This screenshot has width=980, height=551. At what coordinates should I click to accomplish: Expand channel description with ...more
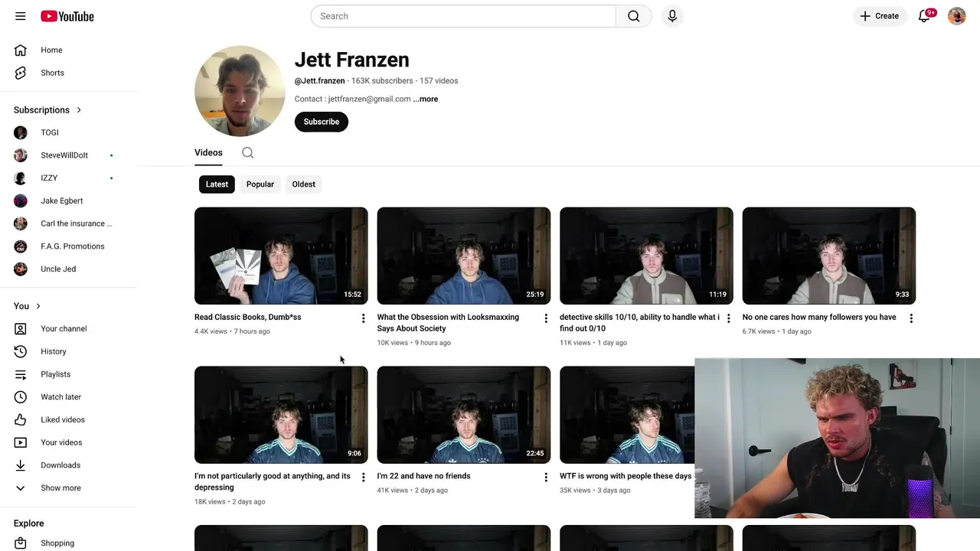426,99
